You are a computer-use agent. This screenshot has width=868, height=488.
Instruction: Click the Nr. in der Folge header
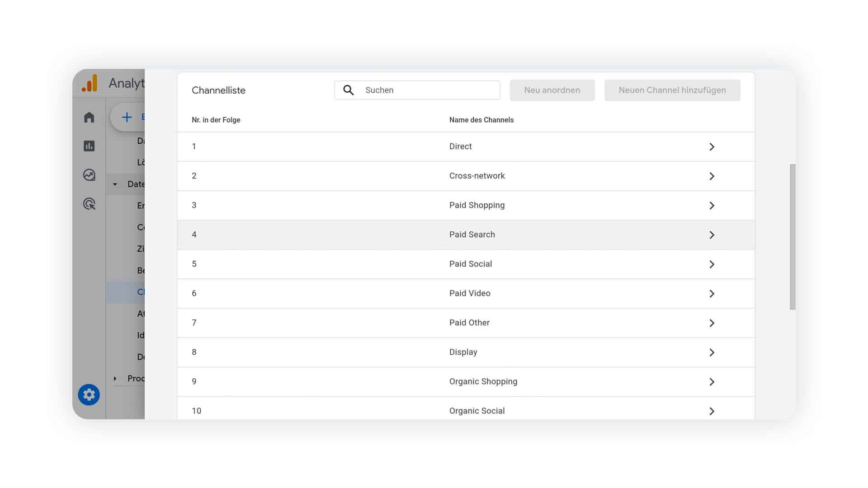(x=216, y=120)
